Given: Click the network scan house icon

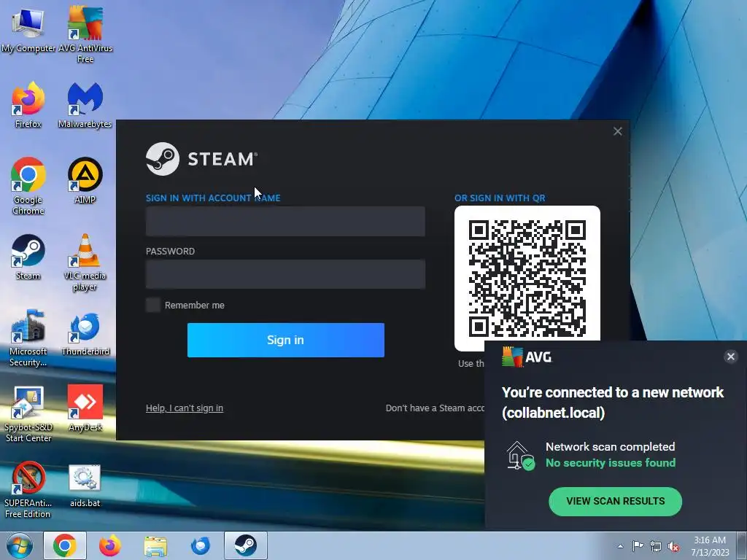Looking at the screenshot, I should pos(520,455).
